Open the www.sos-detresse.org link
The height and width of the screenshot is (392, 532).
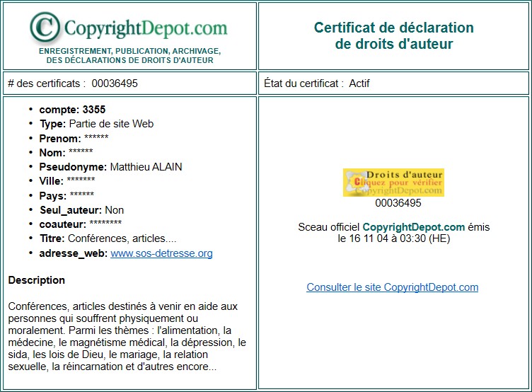161,253
